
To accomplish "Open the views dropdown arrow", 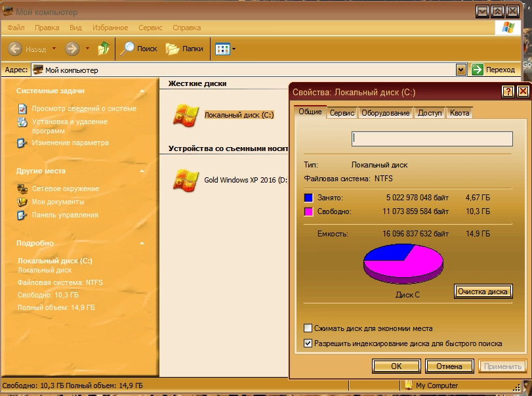I will [x=234, y=49].
